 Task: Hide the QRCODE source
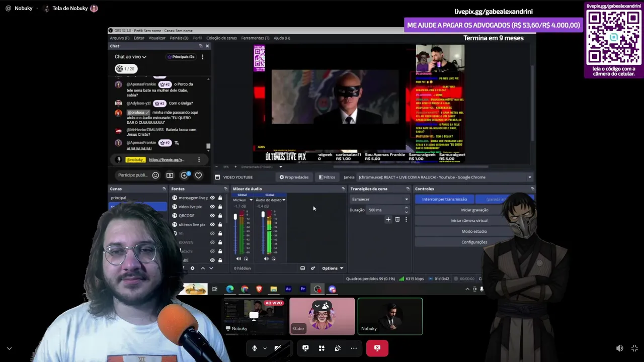coord(212,215)
